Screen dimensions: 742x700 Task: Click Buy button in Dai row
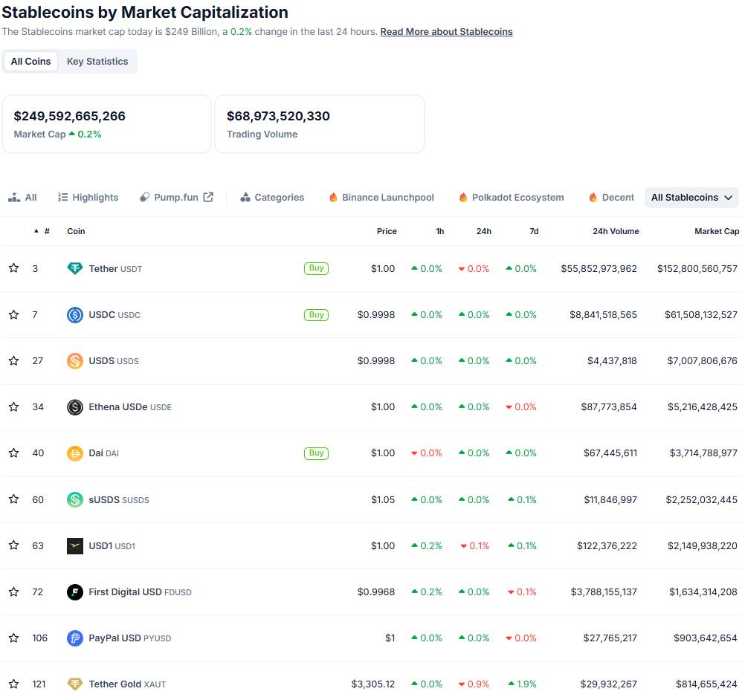click(316, 453)
